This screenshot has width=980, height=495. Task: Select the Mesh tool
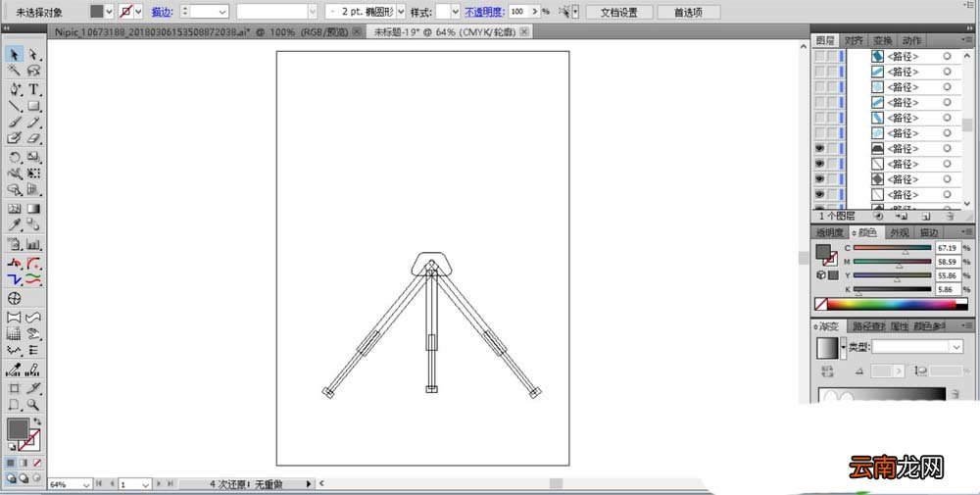[15, 209]
